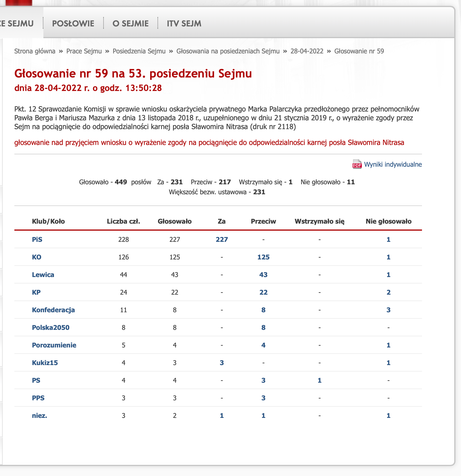Viewport: 461px width, 476px height.
Task: Open the Konfederacja club link
Action: click(53, 310)
